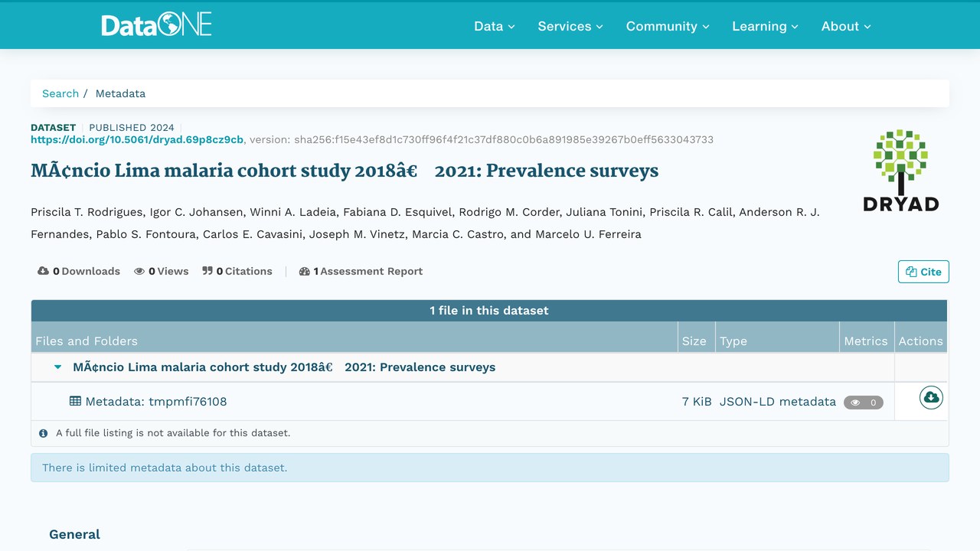Viewport: 980px width, 551px height.
Task: Click author name Marcelo U. Ferreira
Action: (590, 234)
